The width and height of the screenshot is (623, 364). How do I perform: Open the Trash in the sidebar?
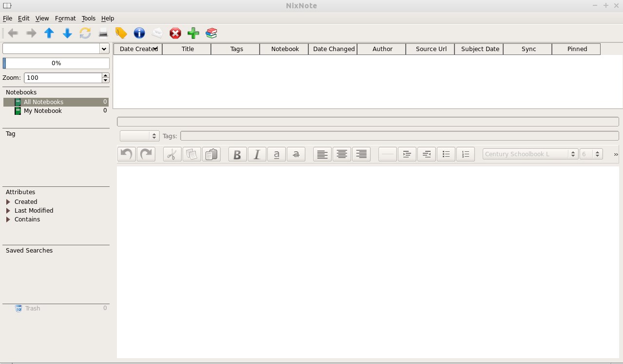click(x=56, y=309)
